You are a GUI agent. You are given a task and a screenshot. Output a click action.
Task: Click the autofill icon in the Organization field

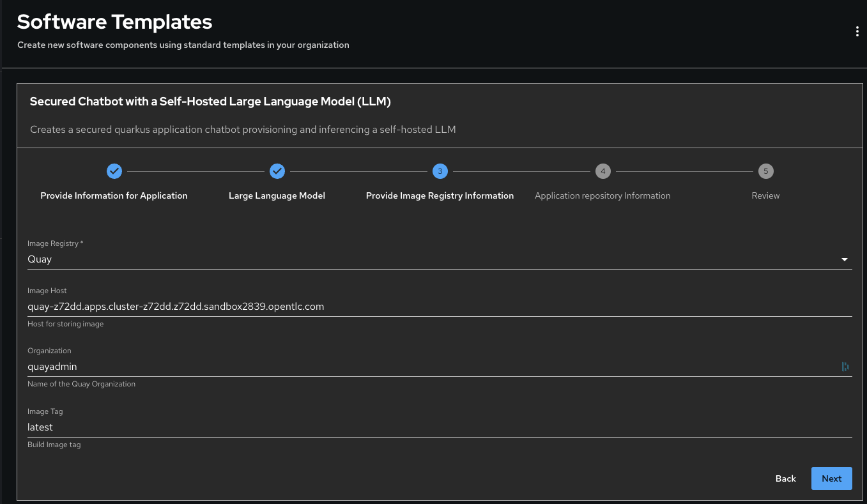pyautogui.click(x=845, y=367)
